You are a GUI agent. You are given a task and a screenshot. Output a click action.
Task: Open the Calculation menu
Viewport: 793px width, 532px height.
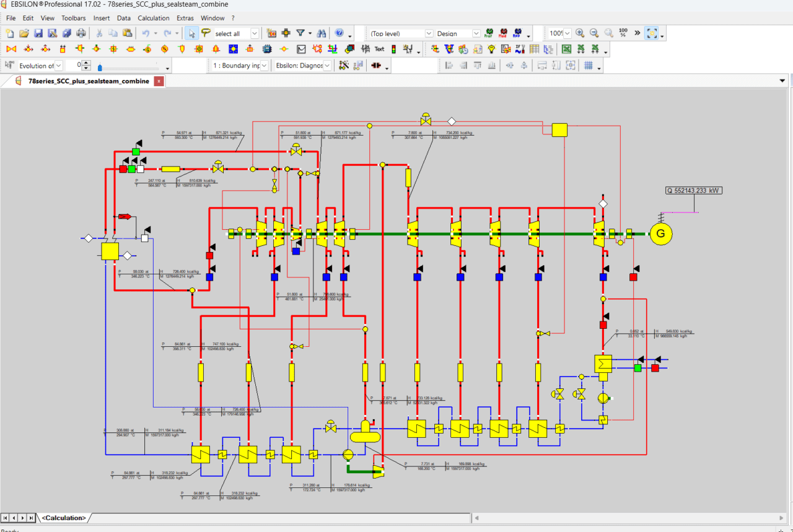[x=153, y=18]
